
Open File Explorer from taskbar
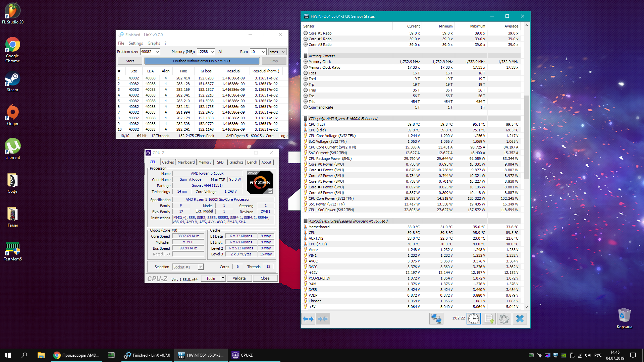[x=41, y=355]
